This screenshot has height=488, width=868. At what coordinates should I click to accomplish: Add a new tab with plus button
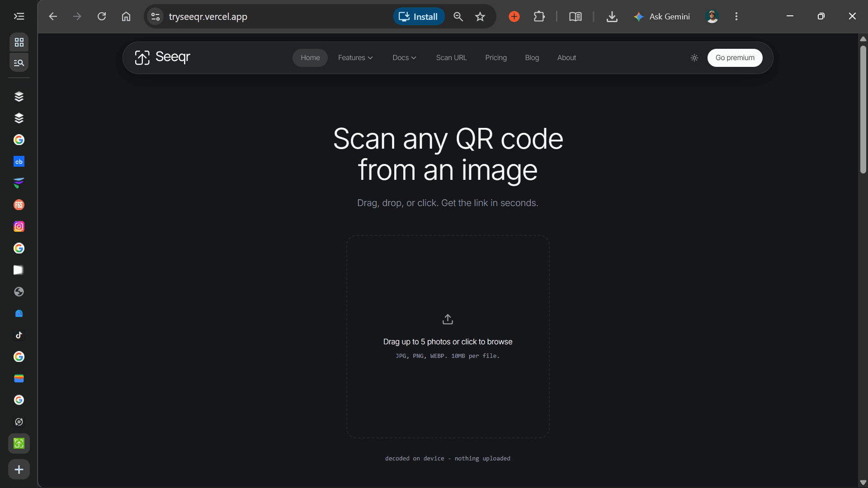coord(19,469)
